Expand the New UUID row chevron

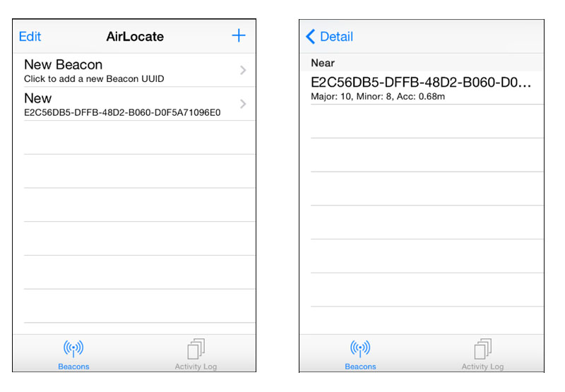(243, 104)
